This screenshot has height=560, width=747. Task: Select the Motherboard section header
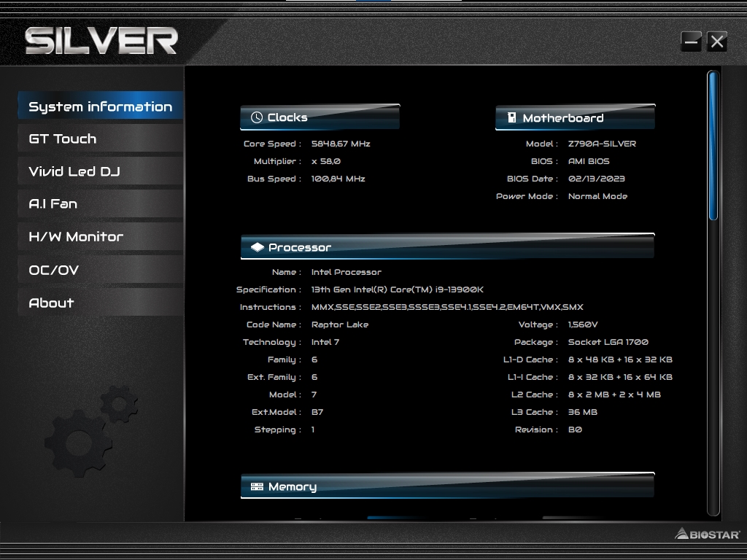pos(575,117)
